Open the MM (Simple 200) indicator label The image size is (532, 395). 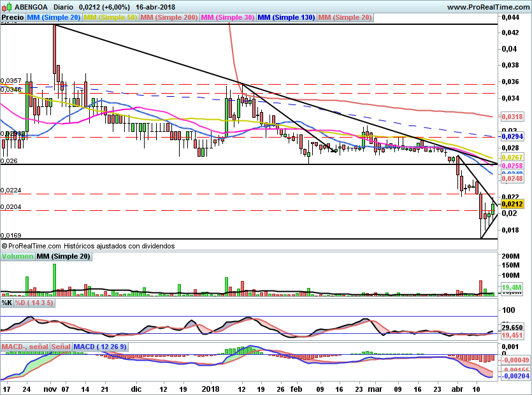pos(169,18)
